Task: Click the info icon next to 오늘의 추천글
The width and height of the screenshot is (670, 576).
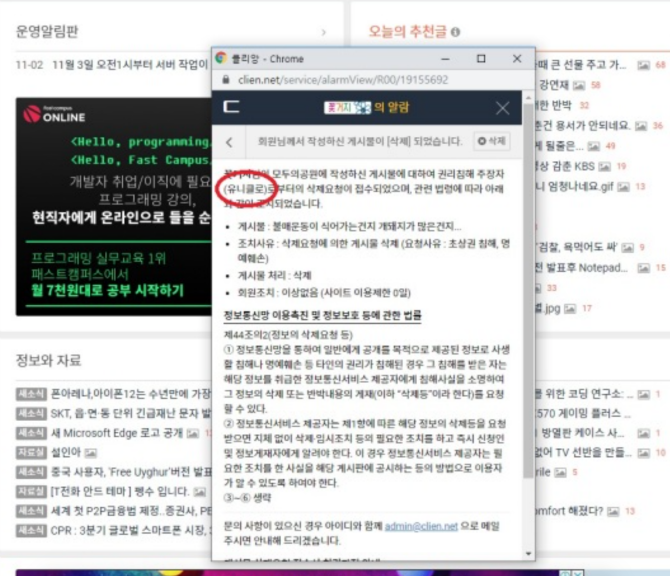Action: 455,32
